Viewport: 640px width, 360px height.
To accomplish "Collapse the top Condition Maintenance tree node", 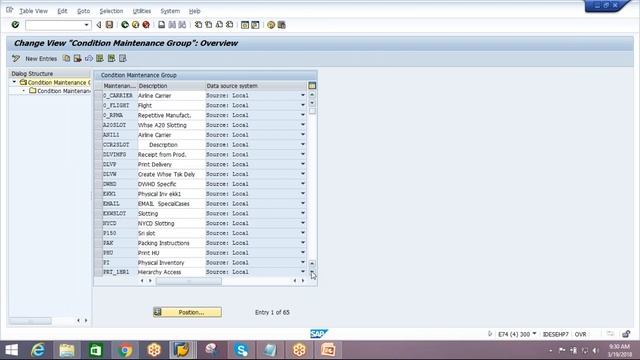I will coord(14,82).
